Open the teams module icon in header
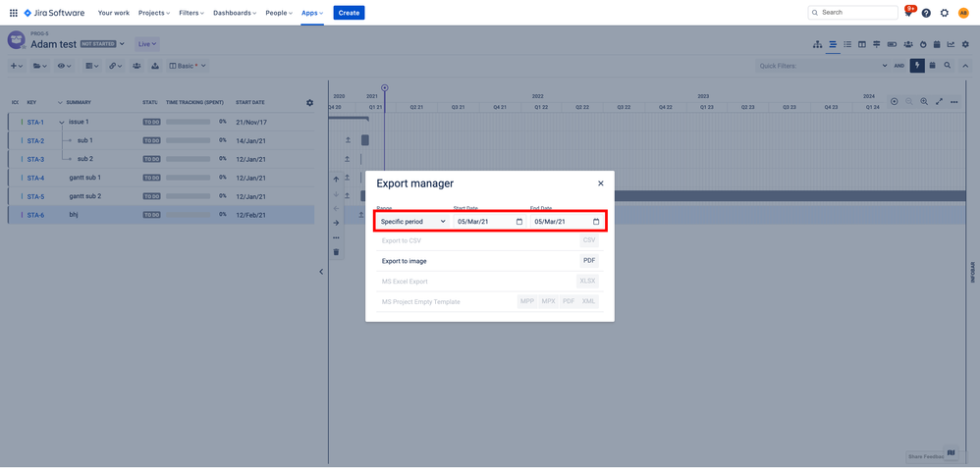980x468 pixels. pos(907,44)
